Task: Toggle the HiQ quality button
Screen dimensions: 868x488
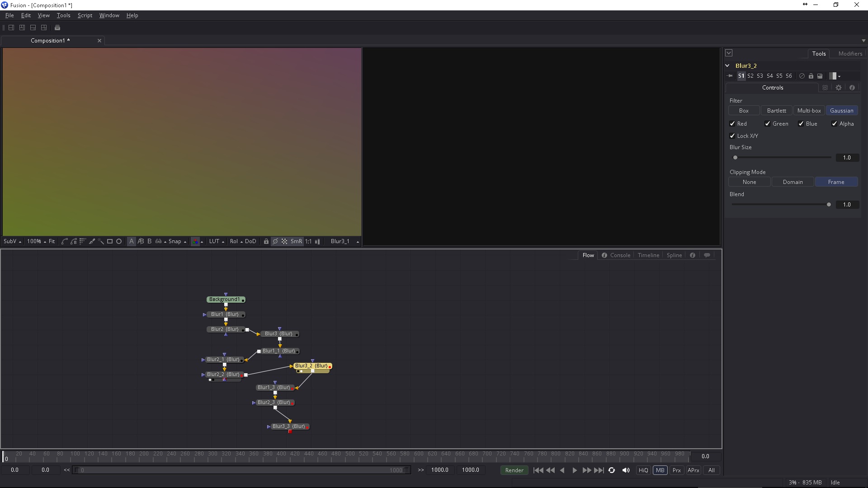Action: pyautogui.click(x=643, y=470)
